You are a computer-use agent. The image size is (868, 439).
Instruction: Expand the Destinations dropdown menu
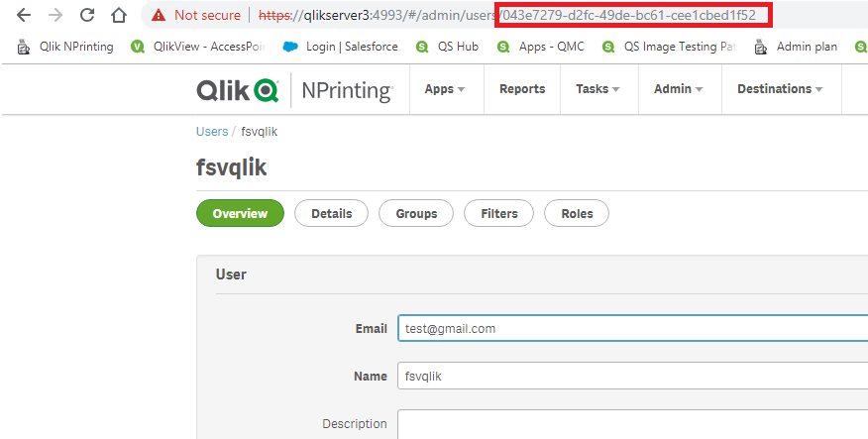780,89
